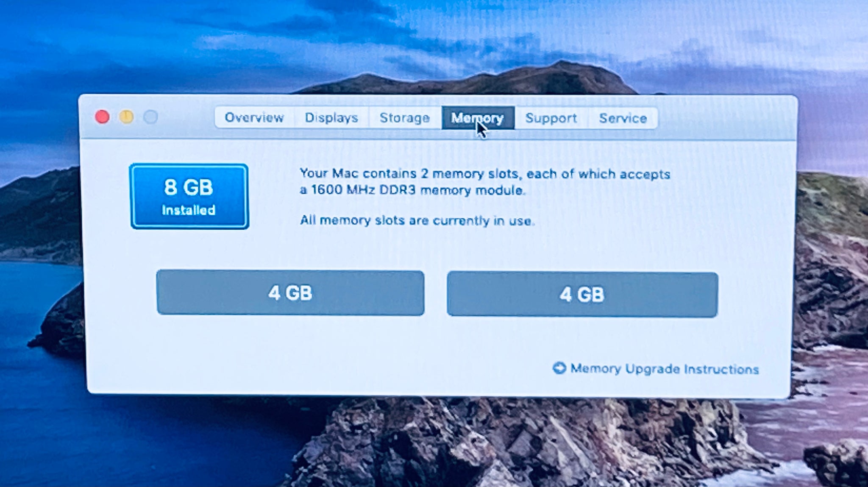Select the second 4 GB memory slot
The image size is (868, 487).
click(x=582, y=295)
